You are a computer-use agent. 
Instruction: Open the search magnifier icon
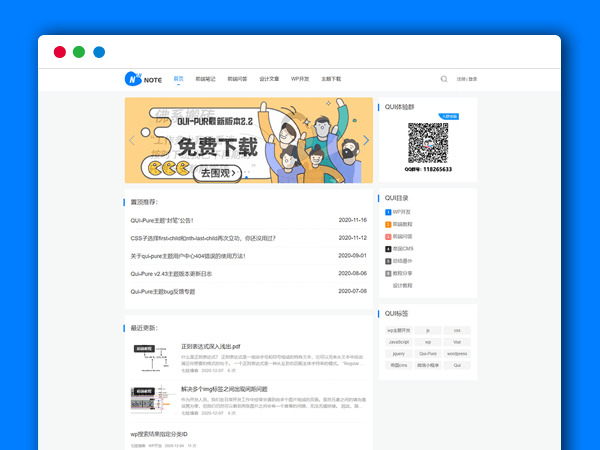[x=444, y=78]
